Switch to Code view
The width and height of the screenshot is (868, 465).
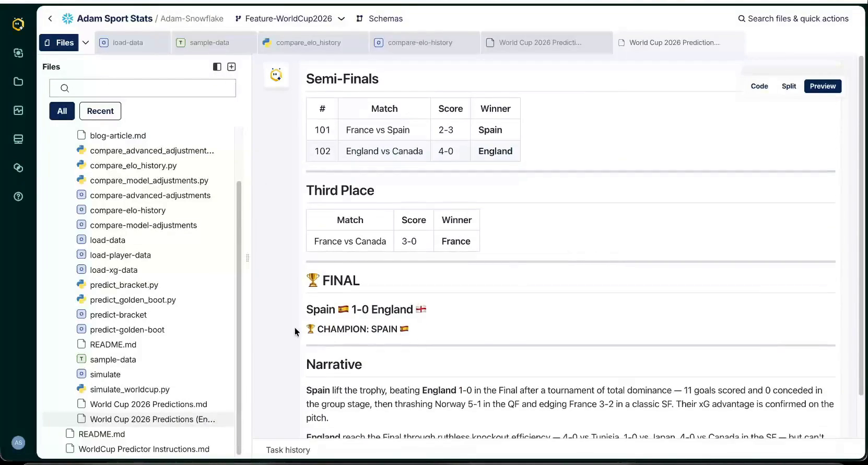(x=759, y=86)
